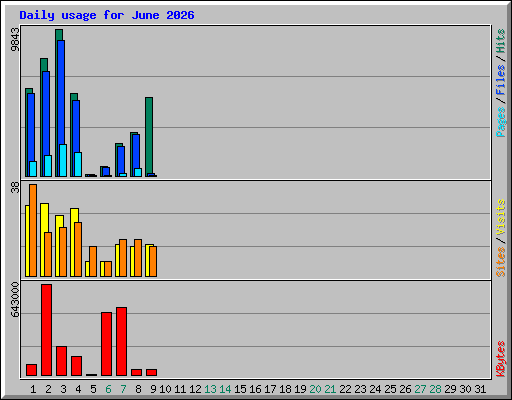Click green day 7 label

pos(123,389)
